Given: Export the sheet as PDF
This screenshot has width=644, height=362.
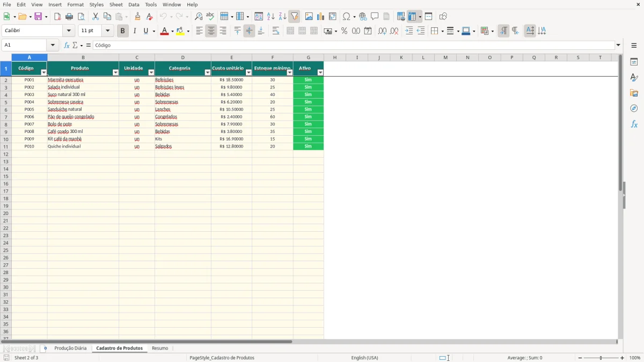Looking at the screenshot, I should click(x=57, y=17).
